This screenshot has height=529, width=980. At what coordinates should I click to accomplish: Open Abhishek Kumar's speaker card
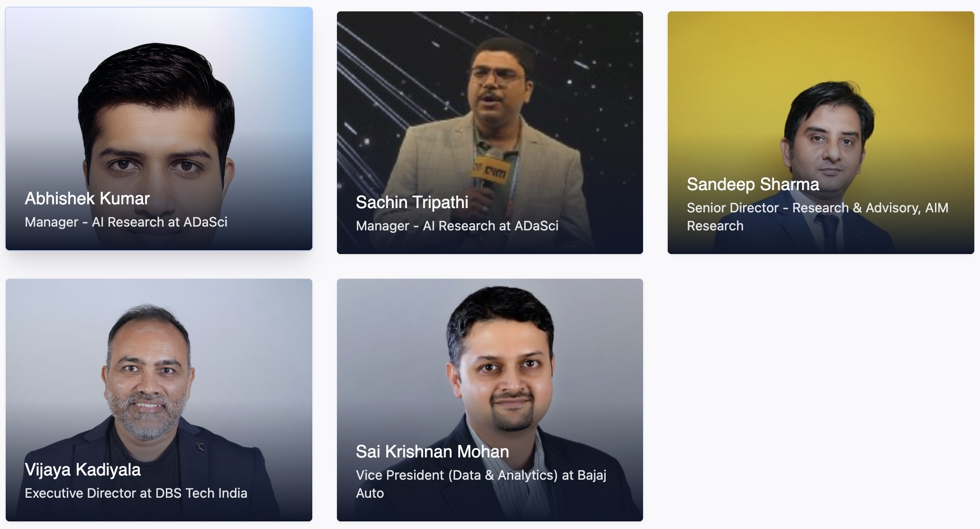coord(159,128)
